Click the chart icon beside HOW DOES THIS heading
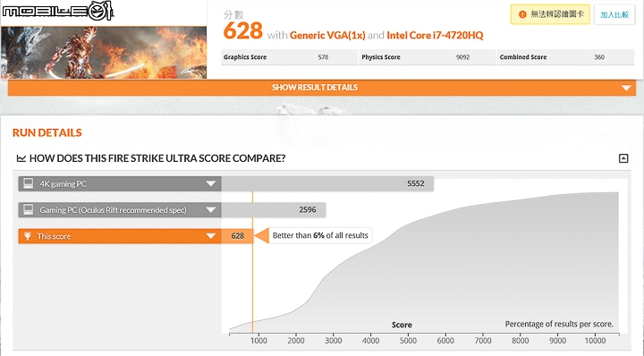Screen dimensions: 644x356 [x=21, y=158]
